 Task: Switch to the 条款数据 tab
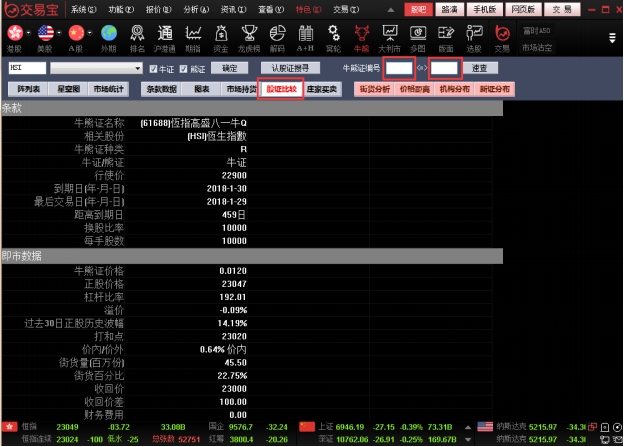pyautogui.click(x=161, y=89)
